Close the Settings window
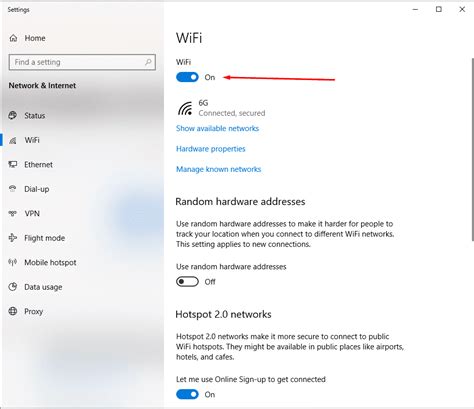The width and height of the screenshot is (474, 409). click(462, 9)
